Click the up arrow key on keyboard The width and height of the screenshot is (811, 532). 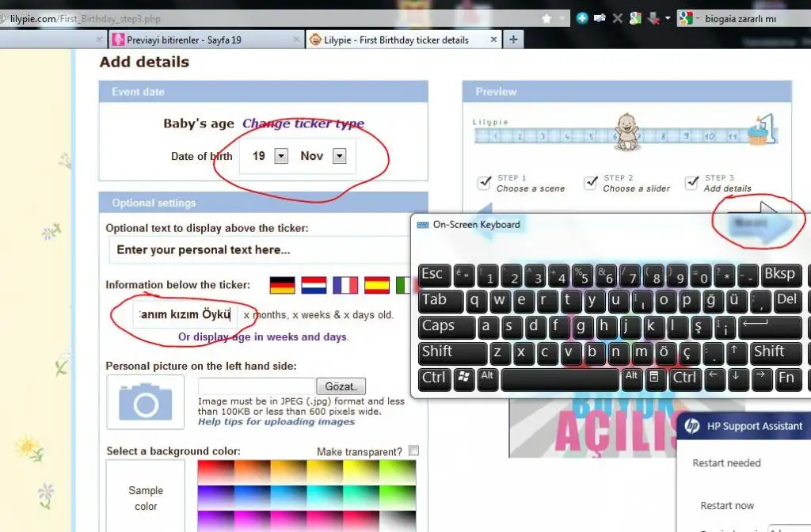[734, 352]
